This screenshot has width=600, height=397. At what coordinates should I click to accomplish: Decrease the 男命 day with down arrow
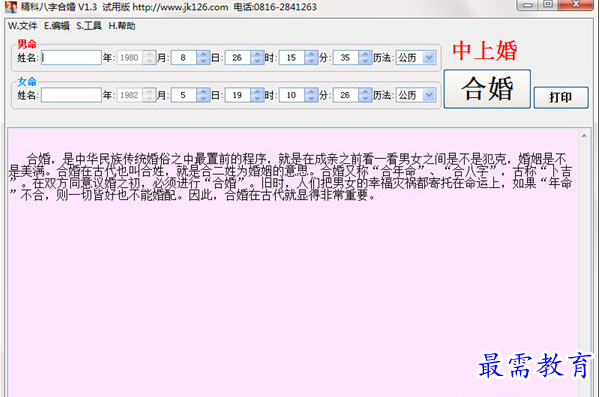click(257, 61)
